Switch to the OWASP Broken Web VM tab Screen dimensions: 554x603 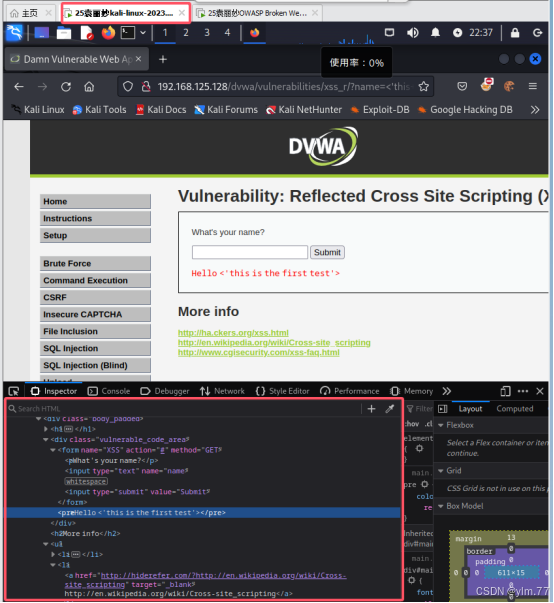pos(257,13)
